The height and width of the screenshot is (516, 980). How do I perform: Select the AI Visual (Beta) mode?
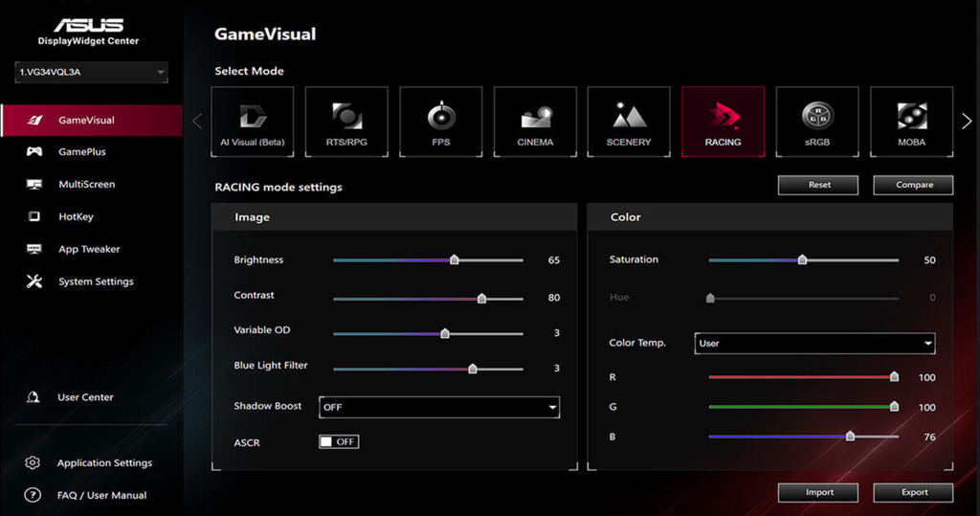tap(253, 122)
